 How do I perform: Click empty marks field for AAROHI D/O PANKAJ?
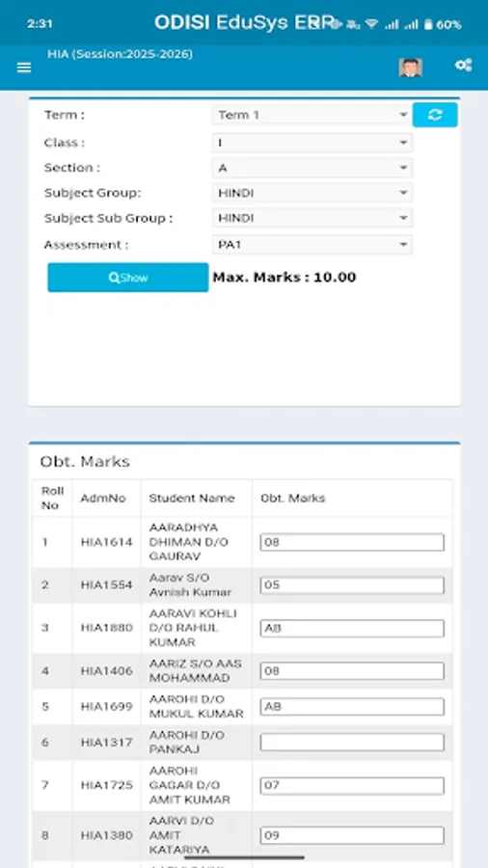352,743
